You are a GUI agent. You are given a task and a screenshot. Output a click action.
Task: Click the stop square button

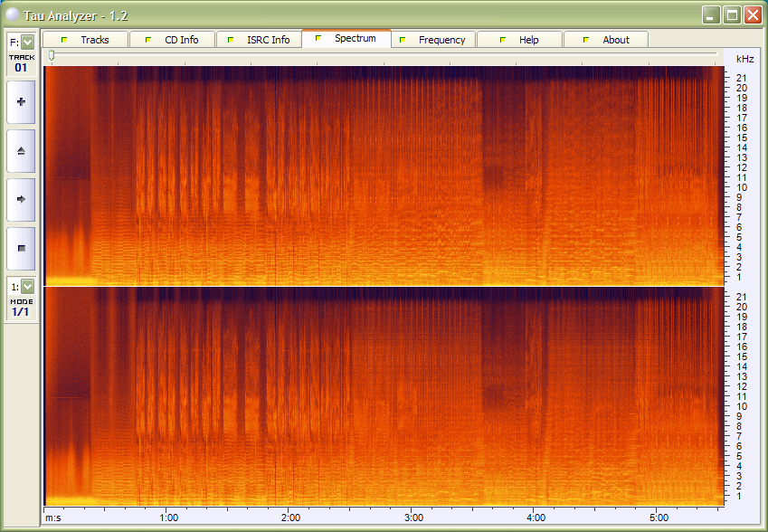pyautogui.click(x=21, y=249)
